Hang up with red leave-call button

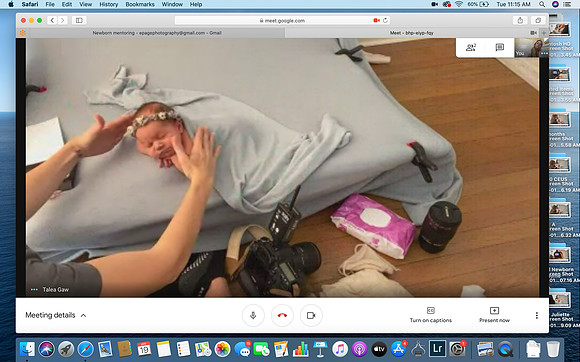[x=282, y=315]
